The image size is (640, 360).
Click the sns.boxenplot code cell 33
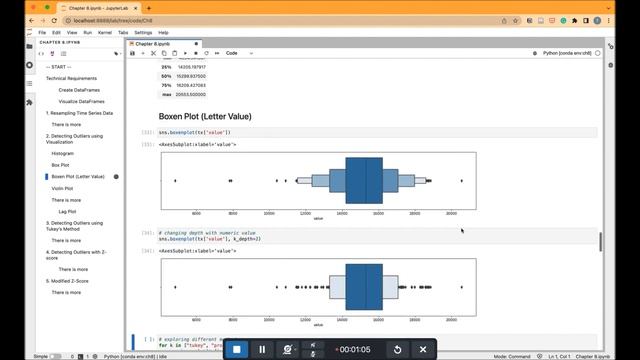tap(377, 132)
